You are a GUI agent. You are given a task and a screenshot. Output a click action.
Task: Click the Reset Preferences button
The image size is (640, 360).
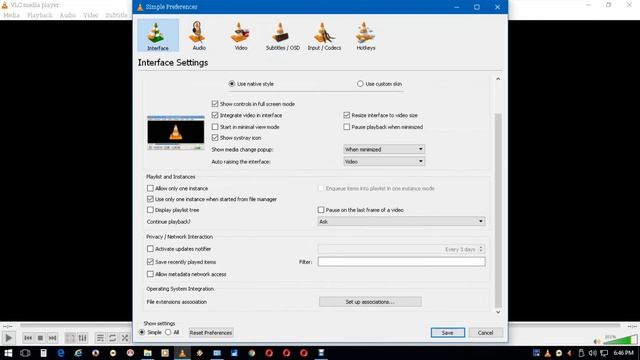click(211, 333)
